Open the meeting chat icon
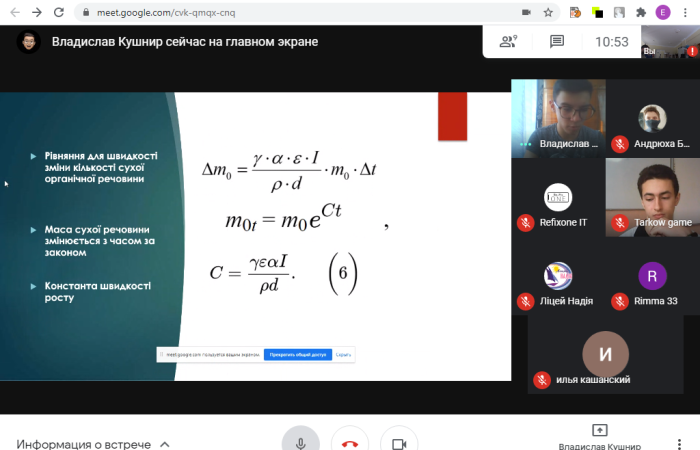 557,42
